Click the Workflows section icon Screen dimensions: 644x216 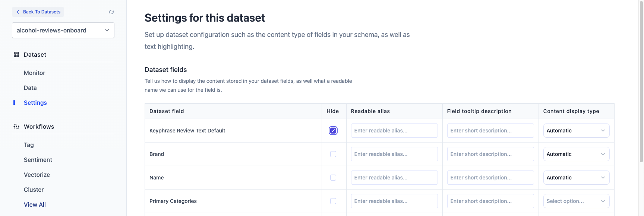click(16, 126)
